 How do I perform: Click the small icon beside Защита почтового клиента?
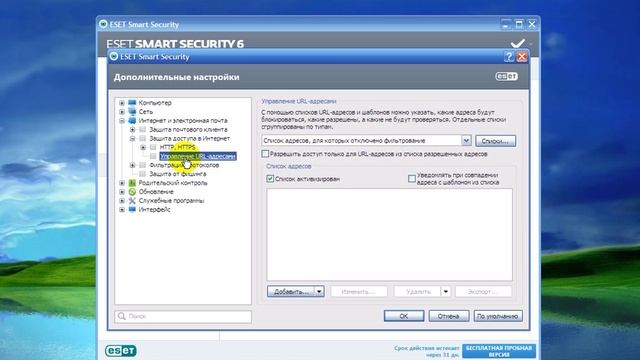coord(142,129)
